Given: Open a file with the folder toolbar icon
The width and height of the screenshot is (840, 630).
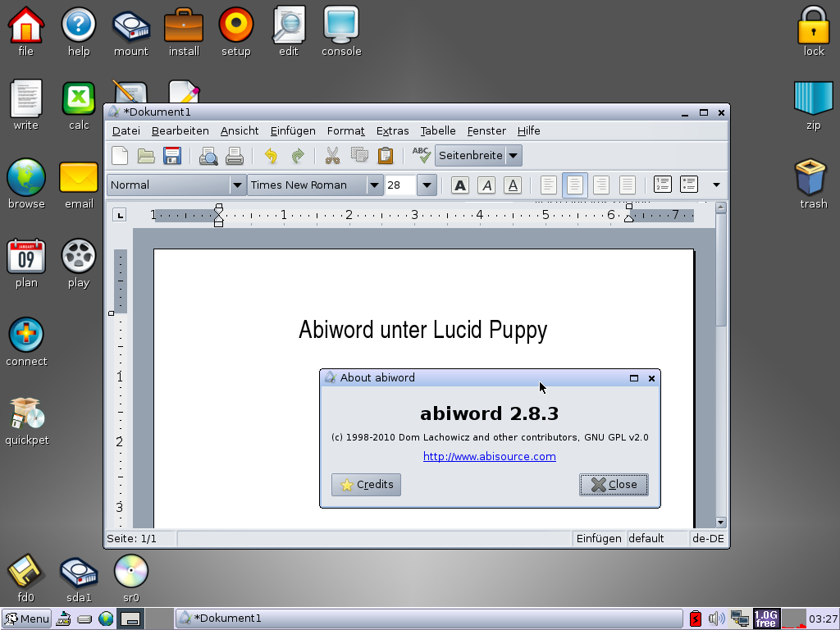Looking at the screenshot, I should [146, 156].
